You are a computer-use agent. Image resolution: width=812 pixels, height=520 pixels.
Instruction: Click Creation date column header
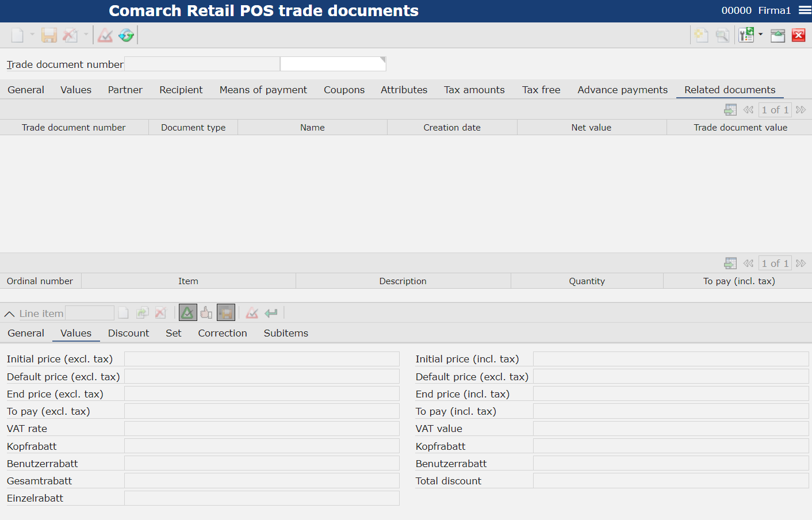point(452,128)
